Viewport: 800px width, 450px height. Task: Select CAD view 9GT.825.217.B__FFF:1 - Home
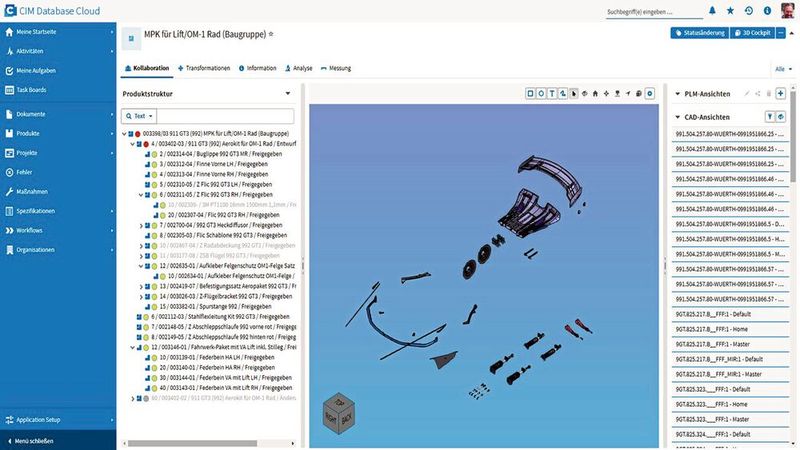[x=730, y=329]
